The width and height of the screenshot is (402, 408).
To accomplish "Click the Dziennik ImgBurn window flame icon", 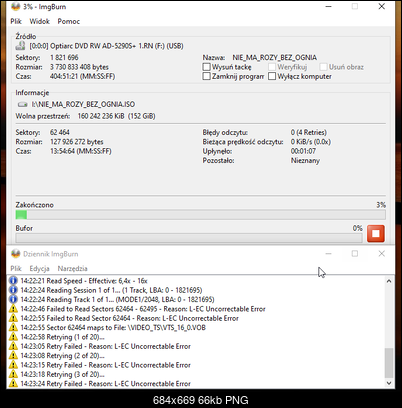I will tap(16, 254).
